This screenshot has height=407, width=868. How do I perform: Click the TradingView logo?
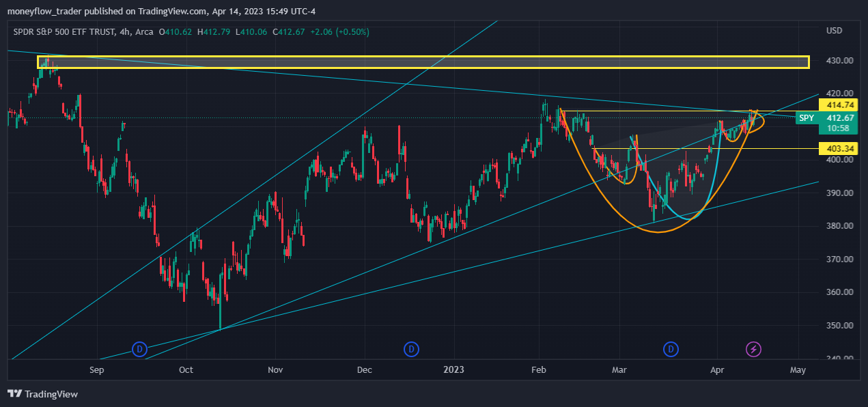42,394
